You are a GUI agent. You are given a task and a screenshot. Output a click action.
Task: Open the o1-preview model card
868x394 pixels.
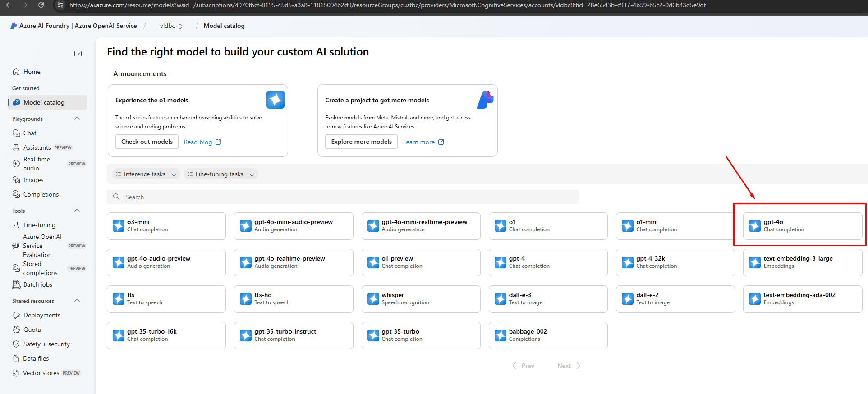coord(421,262)
